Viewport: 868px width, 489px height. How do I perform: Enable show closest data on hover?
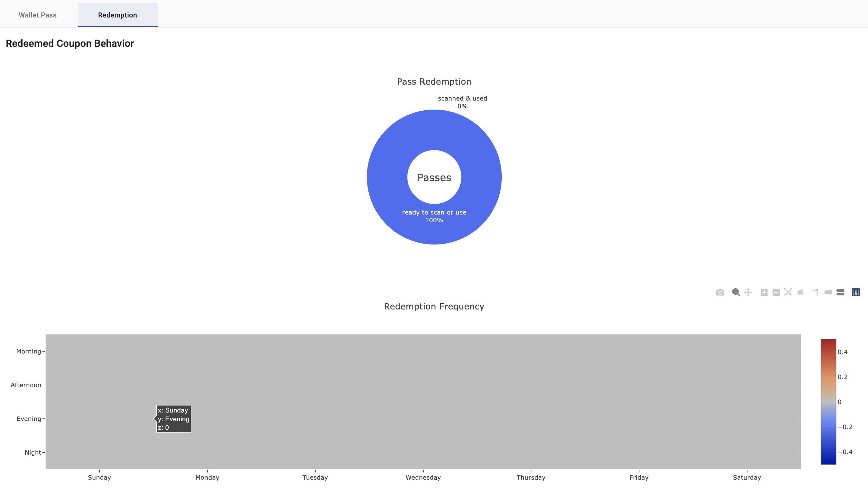click(x=828, y=292)
